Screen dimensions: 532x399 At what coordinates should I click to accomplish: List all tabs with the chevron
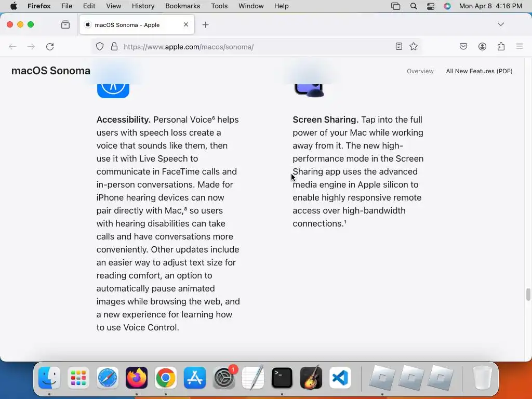(x=501, y=24)
